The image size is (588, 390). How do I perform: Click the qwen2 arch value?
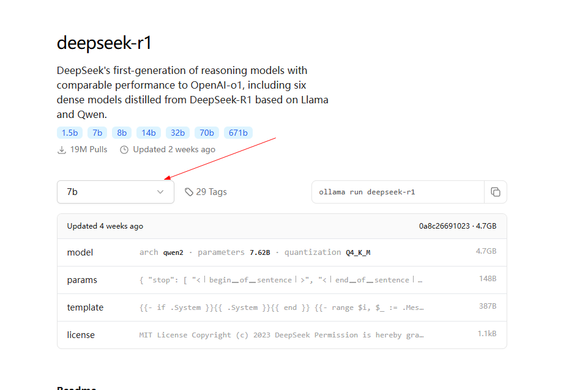[x=173, y=252]
